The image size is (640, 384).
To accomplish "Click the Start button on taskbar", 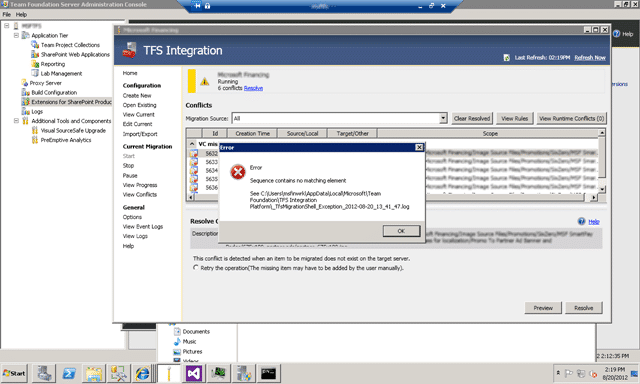I will tap(14, 373).
